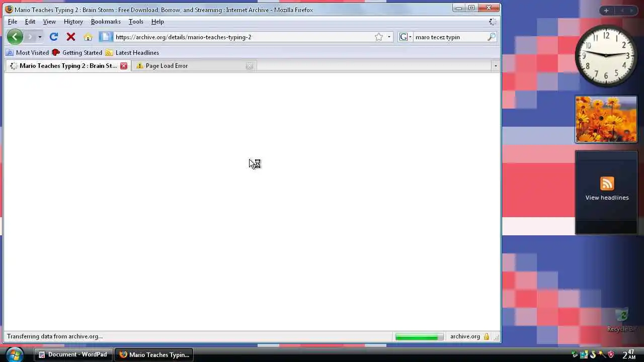Image resolution: width=644 pixels, height=362 pixels.
Task: Click the resize grip in status bar corner
Action: click(496, 337)
